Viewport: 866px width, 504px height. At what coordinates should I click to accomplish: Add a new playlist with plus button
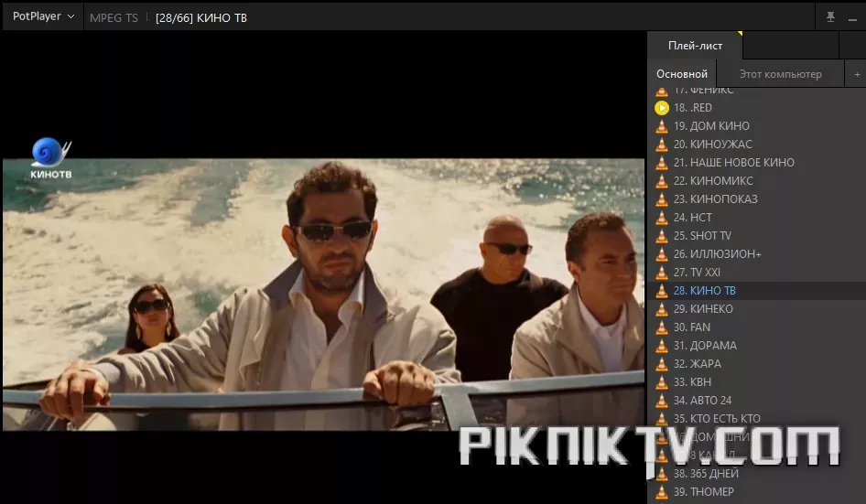pyautogui.click(x=857, y=74)
